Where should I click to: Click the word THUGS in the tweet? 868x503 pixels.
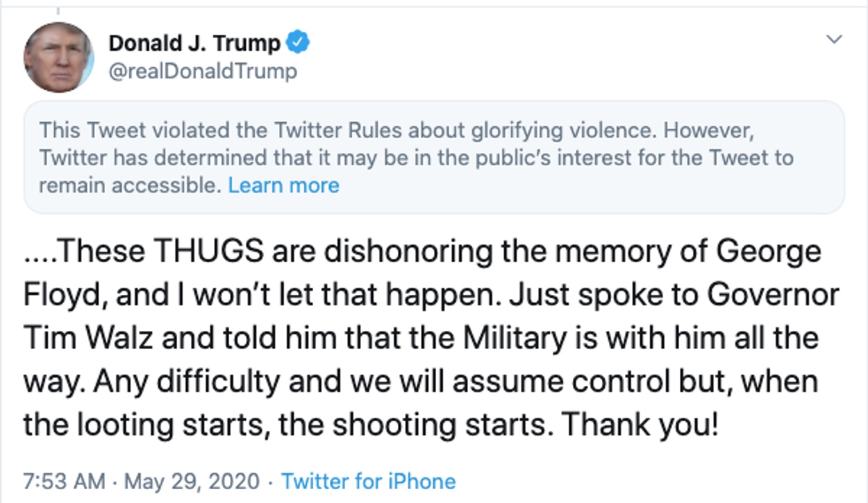click(208, 253)
